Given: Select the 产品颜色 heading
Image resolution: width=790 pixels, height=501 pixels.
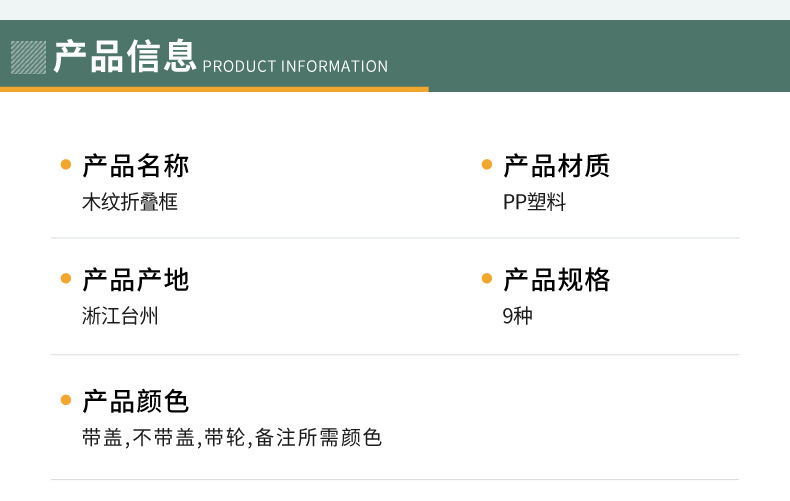Looking at the screenshot, I should (135, 402).
